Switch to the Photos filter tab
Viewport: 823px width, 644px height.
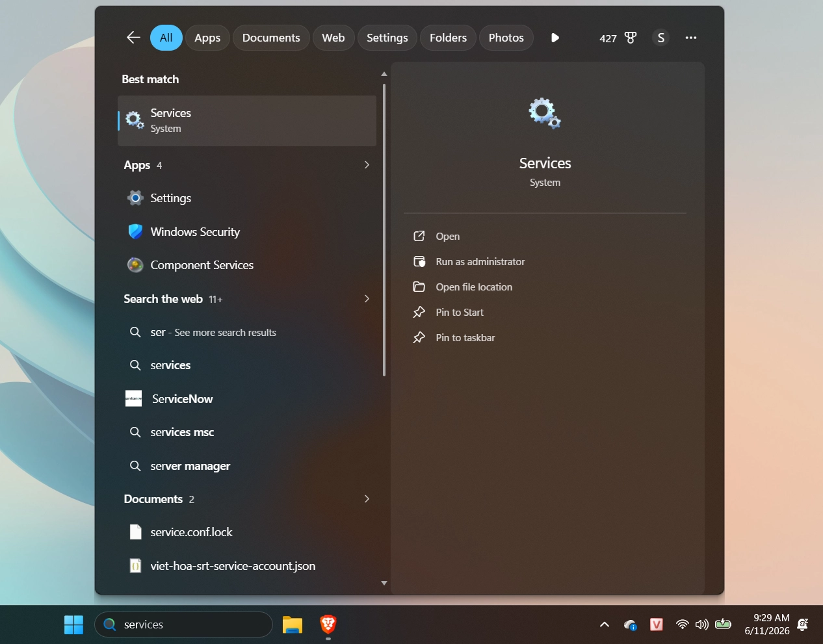coord(506,38)
